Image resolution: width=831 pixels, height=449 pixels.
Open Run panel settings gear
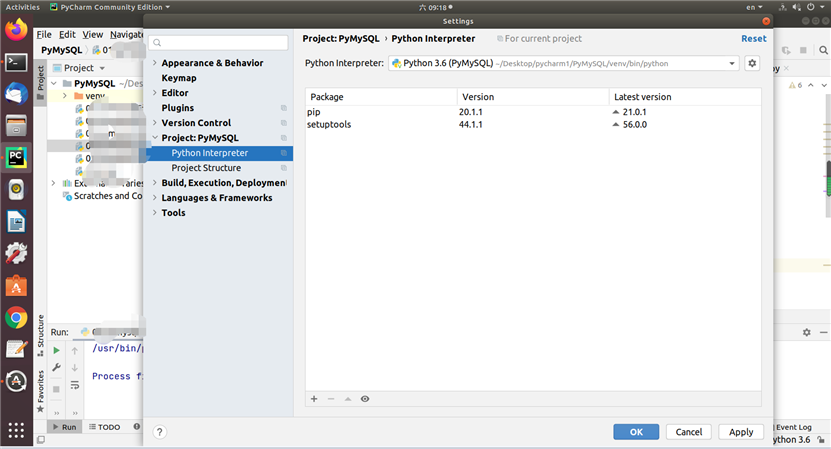click(x=807, y=332)
